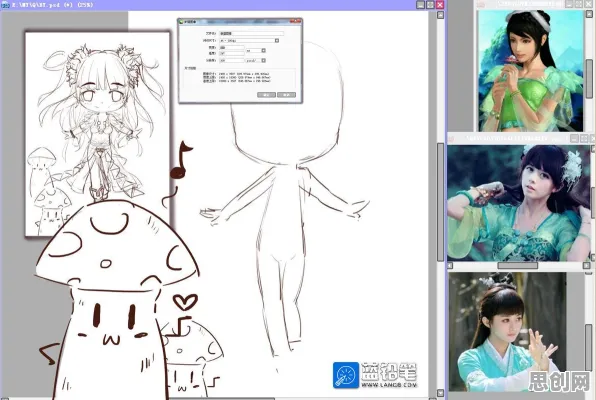The height and width of the screenshot is (400, 596).
Task: Click the middle reference window's scroll left arrow
Action: pos(450,265)
